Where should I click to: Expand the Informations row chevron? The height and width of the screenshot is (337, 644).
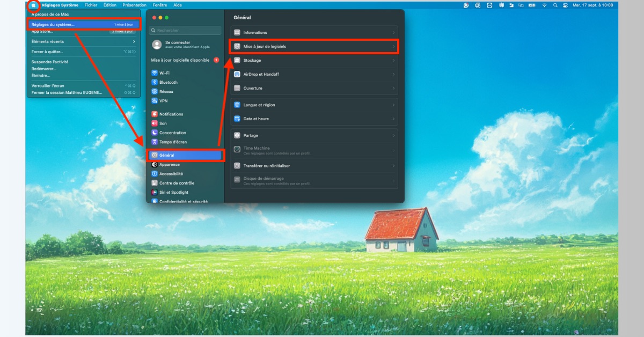[x=393, y=33]
